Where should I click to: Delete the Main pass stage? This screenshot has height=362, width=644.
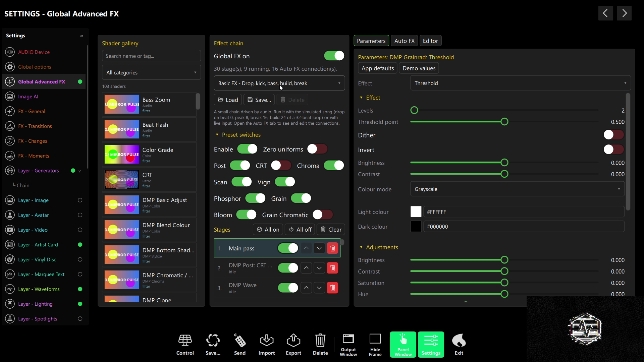332,248
